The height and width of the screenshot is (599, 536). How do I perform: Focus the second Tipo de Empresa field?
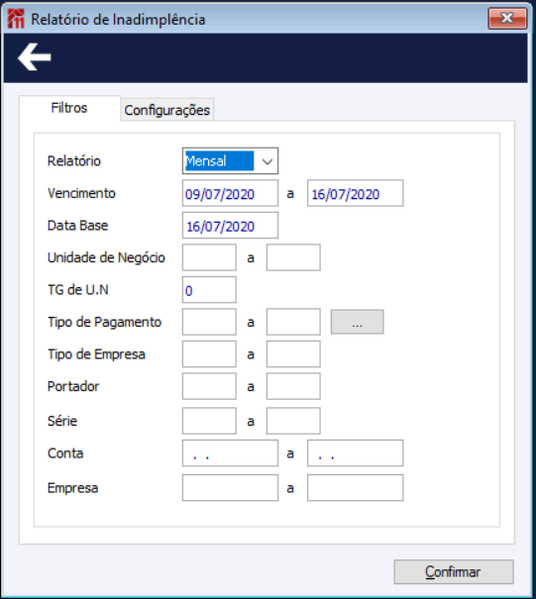click(293, 354)
